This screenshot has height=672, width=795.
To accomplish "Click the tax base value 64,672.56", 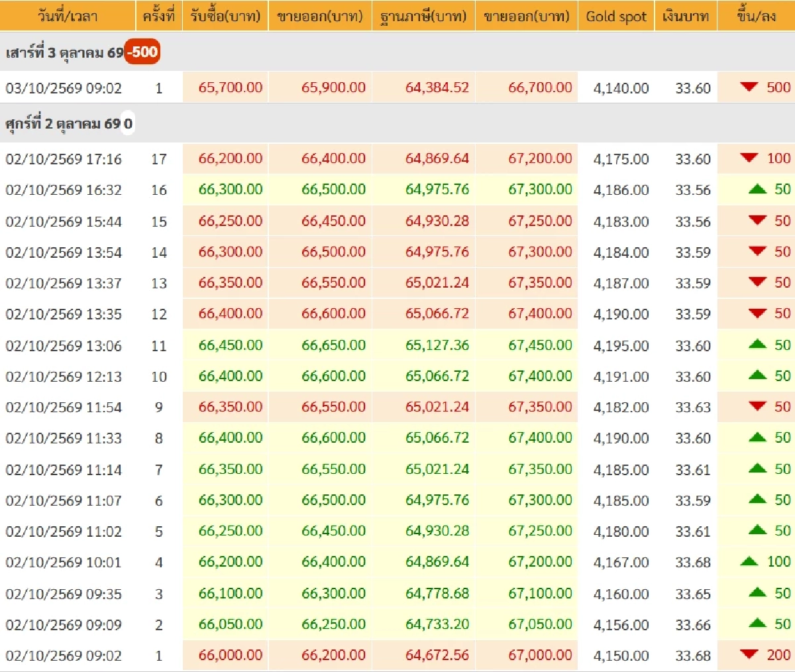I will click(x=437, y=655).
